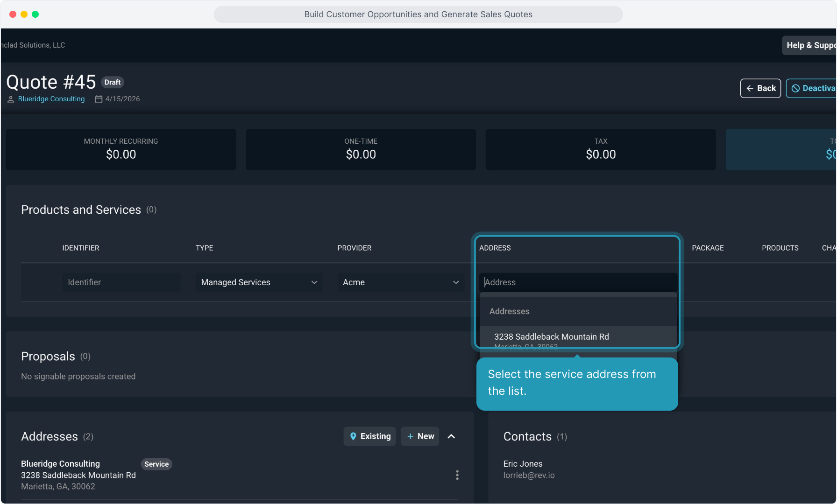Open the three-dot menu for Blueridge address
The image size is (837, 504).
point(457,475)
